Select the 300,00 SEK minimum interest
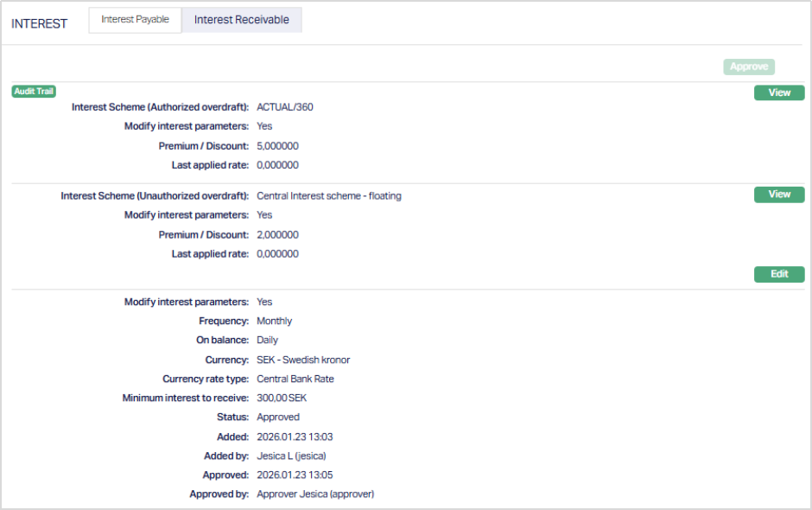 tap(281, 398)
